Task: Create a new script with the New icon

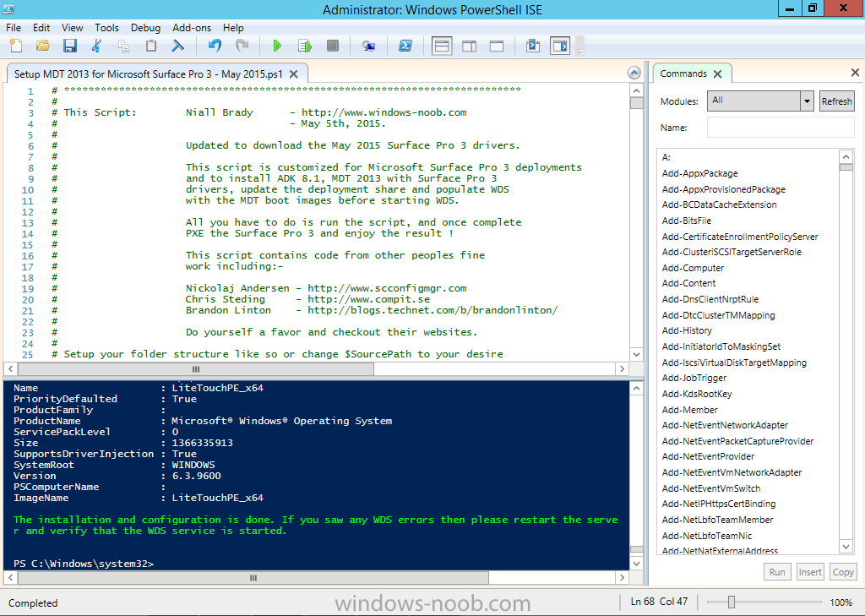Action: pyautogui.click(x=15, y=46)
